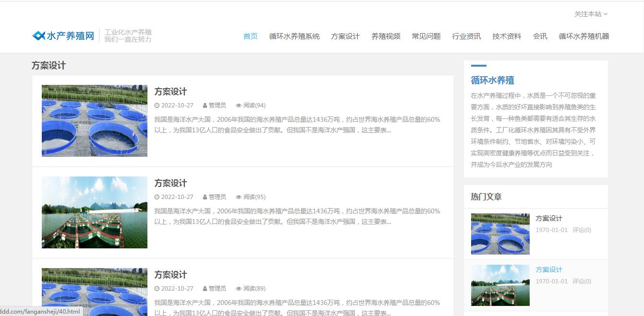Viewport: 644px width, 316px height.
Task: Open 循环水养殖机器 nav item
Action: pos(583,36)
